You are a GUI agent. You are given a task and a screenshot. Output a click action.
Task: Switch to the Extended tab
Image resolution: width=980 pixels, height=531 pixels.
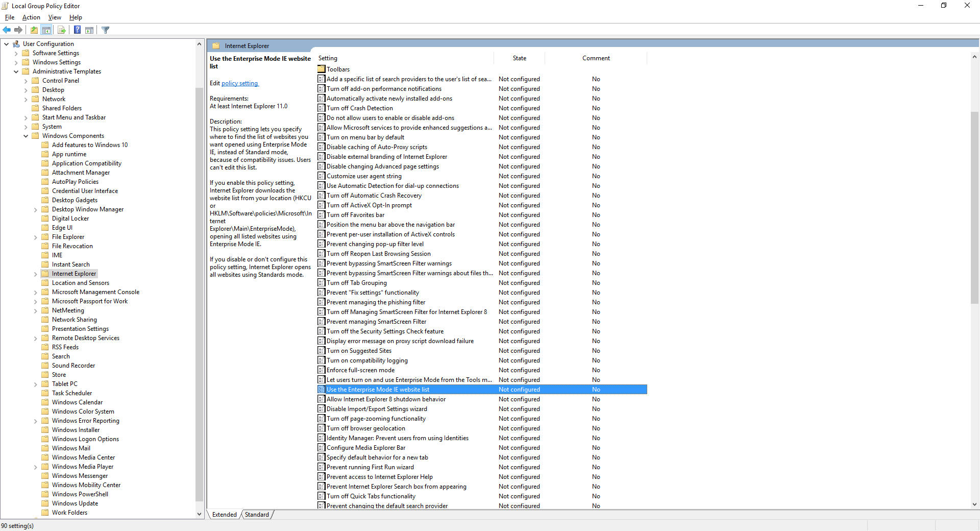pyautogui.click(x=225, y=515)
